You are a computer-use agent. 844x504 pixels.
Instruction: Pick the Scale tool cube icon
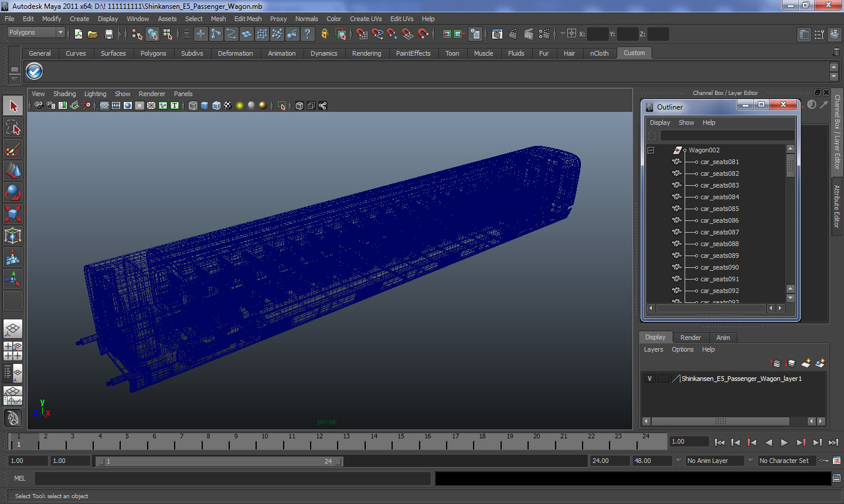click(x=13, y=214)
